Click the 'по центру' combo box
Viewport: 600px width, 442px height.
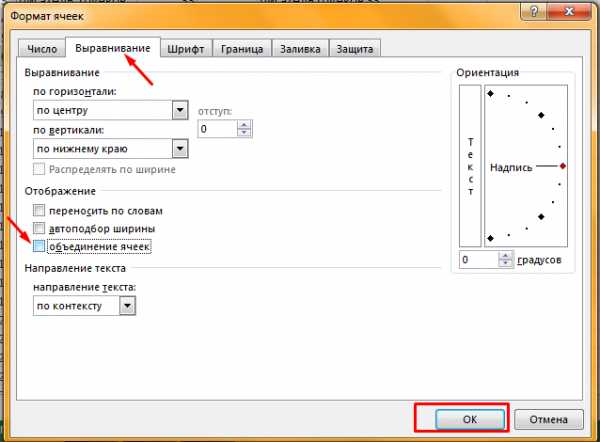[111, 111]
